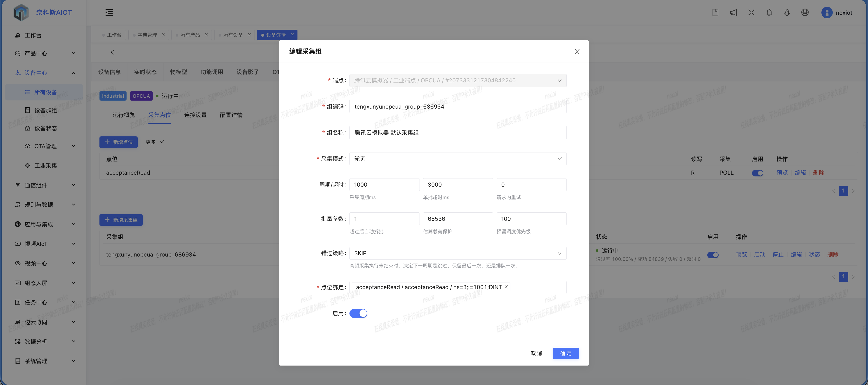The height and width of the screenshot is (385, 868).
Task: Close the 字典管理 tab
Action: coord(163,35)
